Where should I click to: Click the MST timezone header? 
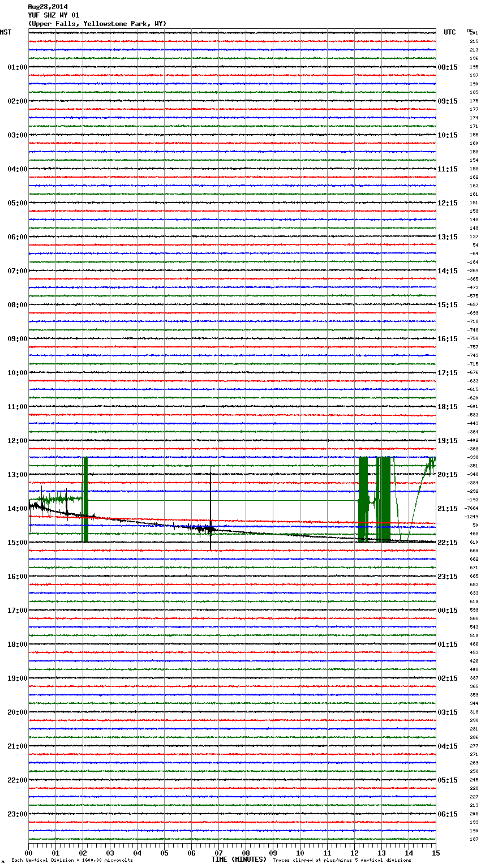6,32
